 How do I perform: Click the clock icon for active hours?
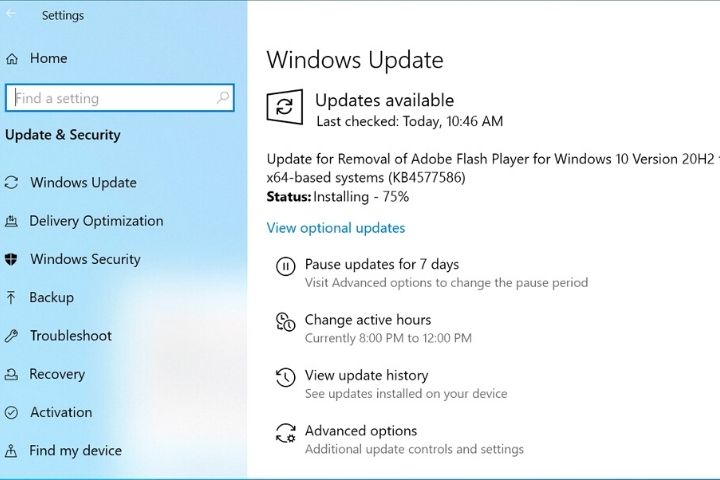click(285, 322)
